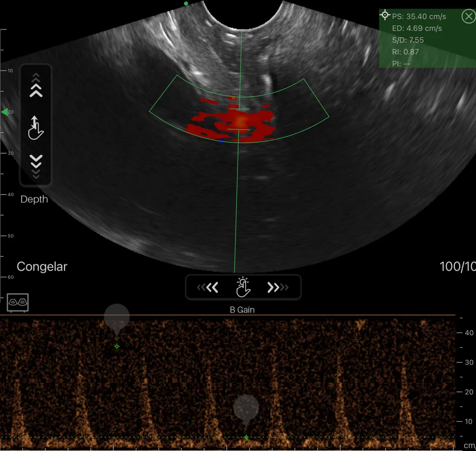Select the peak systolic caliper marker on spectrum
Screen dimensions: 476x451
coord(117,346)
